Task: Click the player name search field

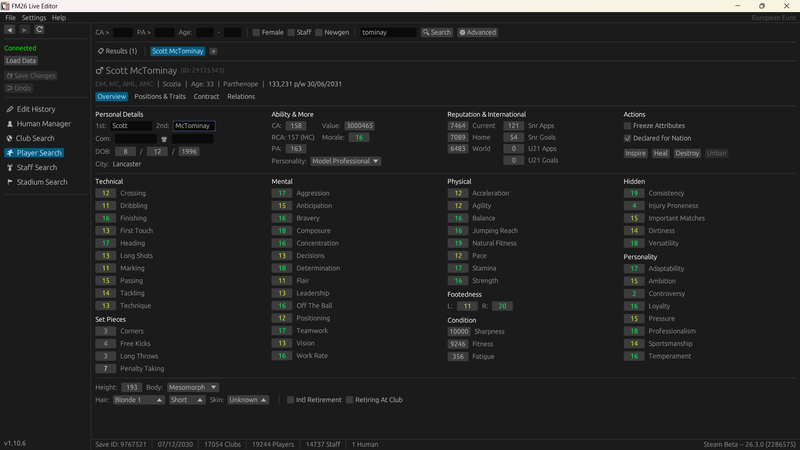Action: point(388,32)
